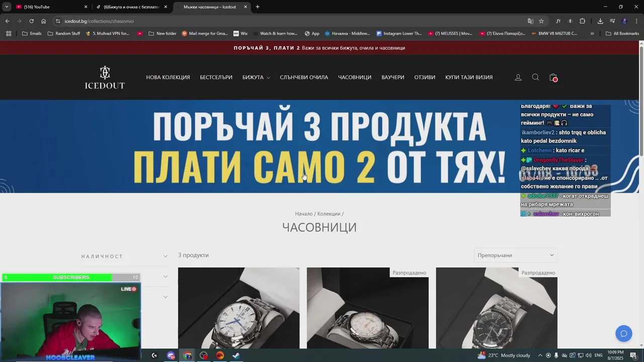Viewport: 644px width, 362px height.
Task: Open ОТЗИВИ in the navigation bar
Action: pyautogui.click(x=425, y=77)
